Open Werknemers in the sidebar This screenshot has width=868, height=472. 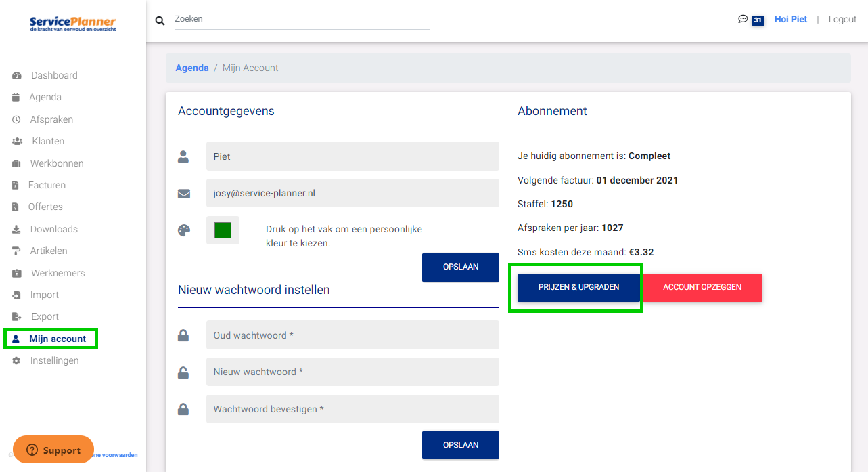point(58,273)
